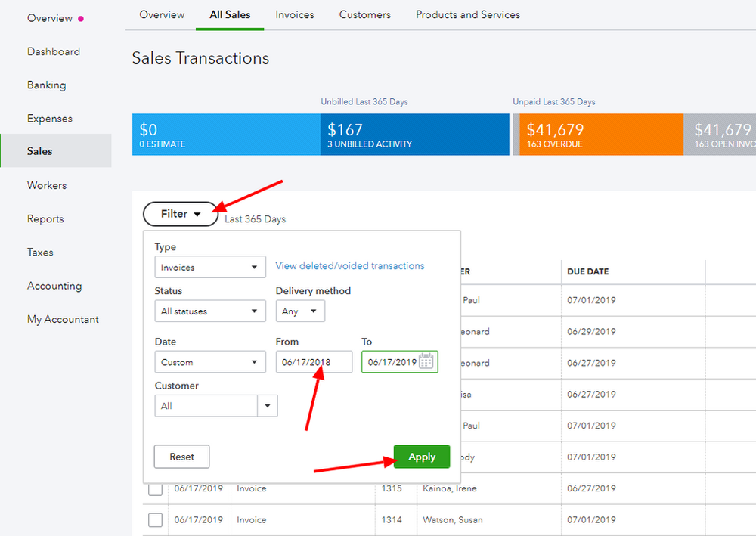Image resolution: width=756 pixels, height=536 pixels.
Task: Select the checkbox for invoice 1315
Action: pos(155,488)
